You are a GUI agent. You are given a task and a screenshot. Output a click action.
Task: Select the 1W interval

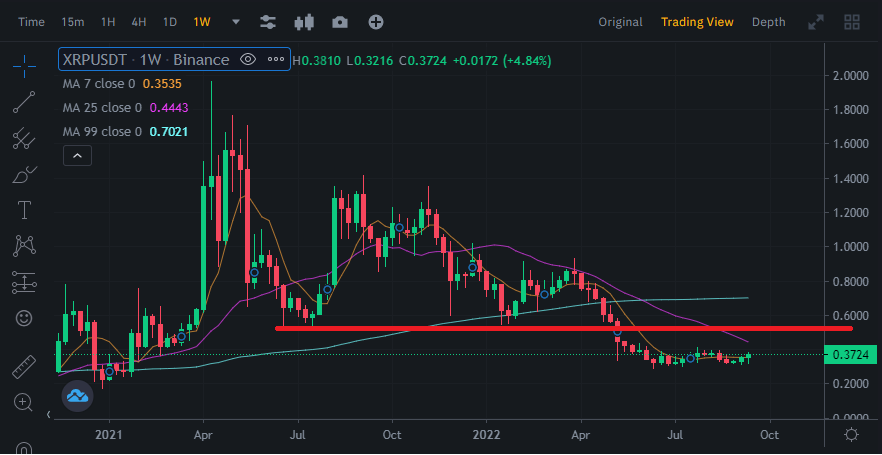[201, 22]
